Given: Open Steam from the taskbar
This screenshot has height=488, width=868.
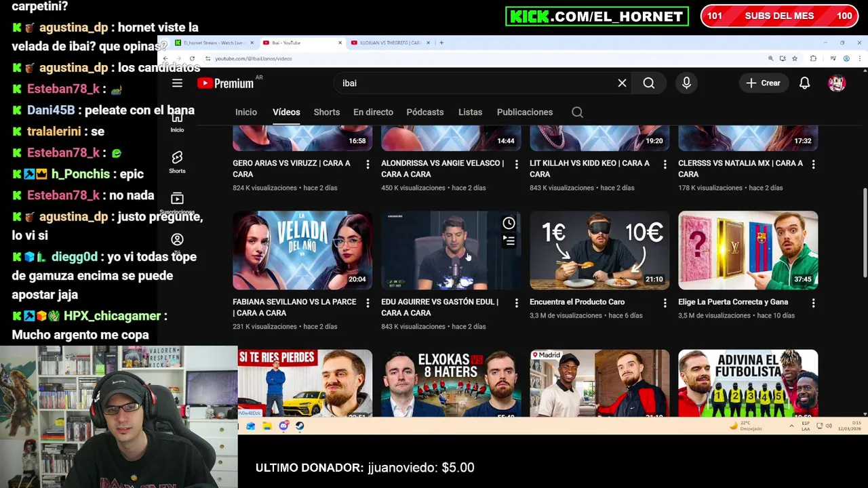Looking at the screenshot, I should (x=300, y=426).
